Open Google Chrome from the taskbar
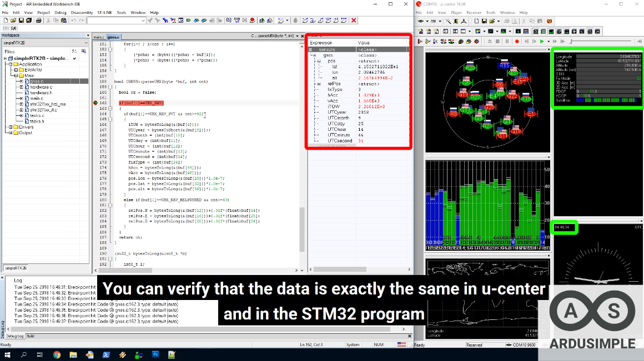The image size is (644, 361). [57, 355]
